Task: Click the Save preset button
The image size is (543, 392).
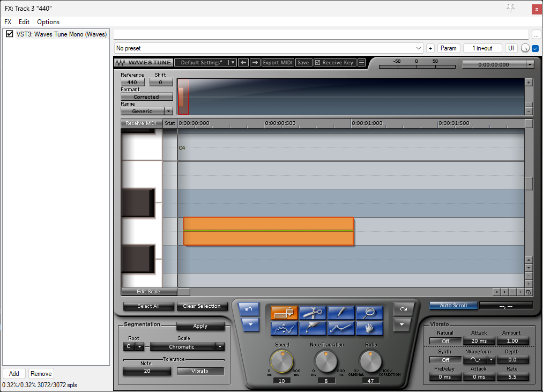Action: pyautogui.click(x=303, y=62)
